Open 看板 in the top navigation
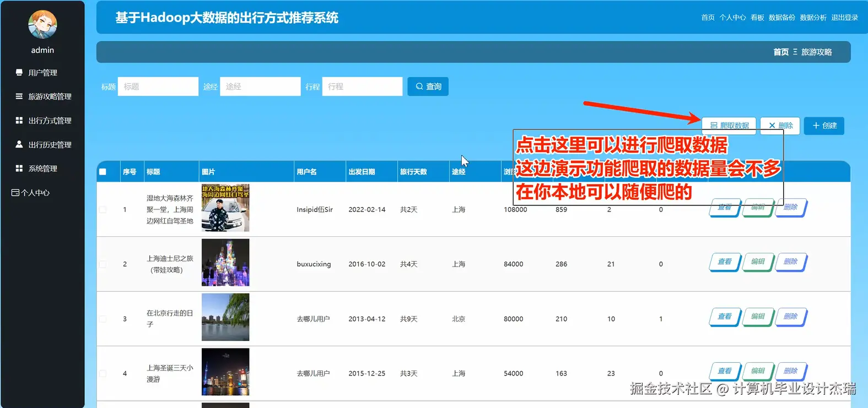868x408 pixels. (757, 18)
